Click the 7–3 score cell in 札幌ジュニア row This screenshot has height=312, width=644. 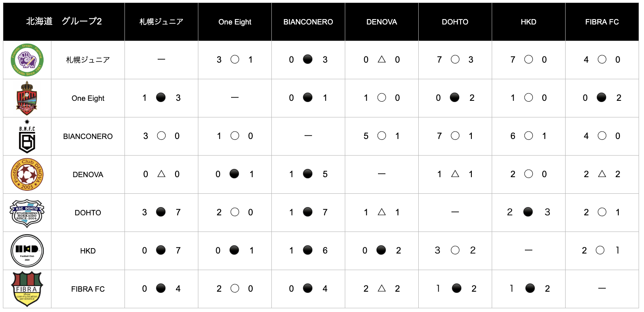[455, 60]
